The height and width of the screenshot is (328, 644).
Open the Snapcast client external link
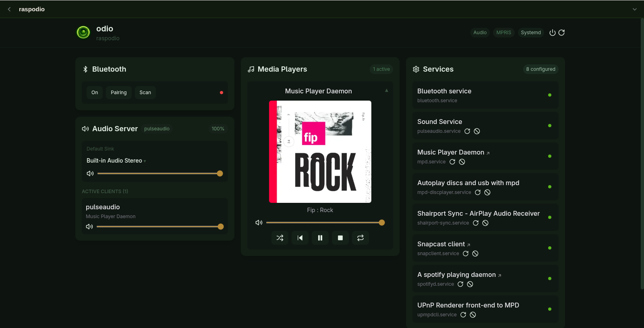click(x=469, y=245)
